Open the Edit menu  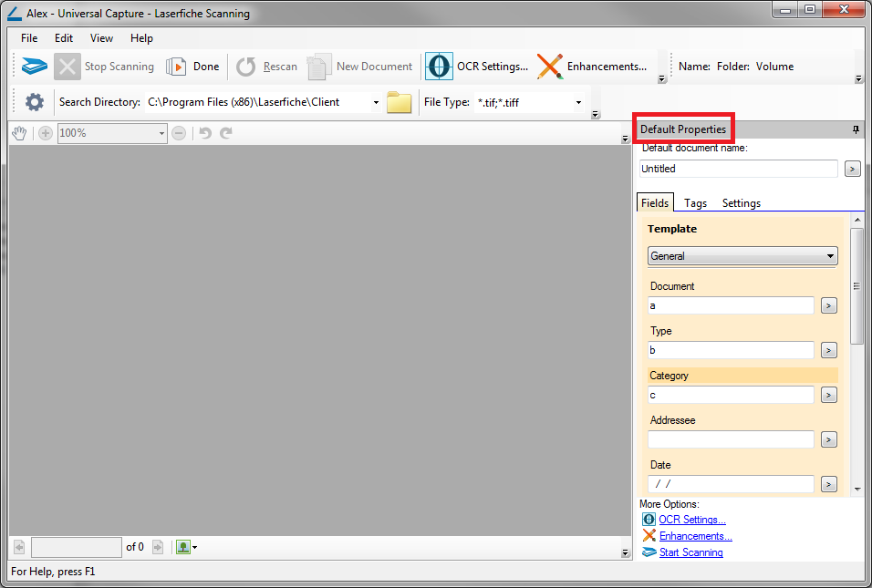pyautogui.click(x=64, y=38)
